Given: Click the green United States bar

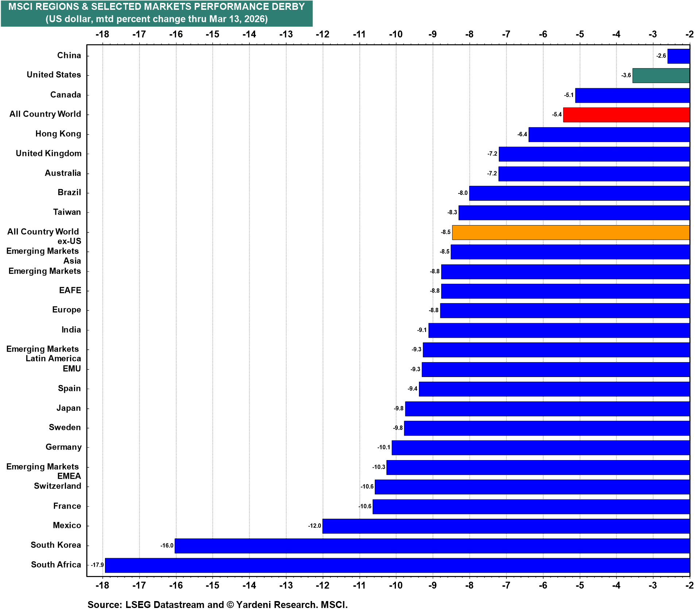Looking at the screenshot, I should coord(661,75).
